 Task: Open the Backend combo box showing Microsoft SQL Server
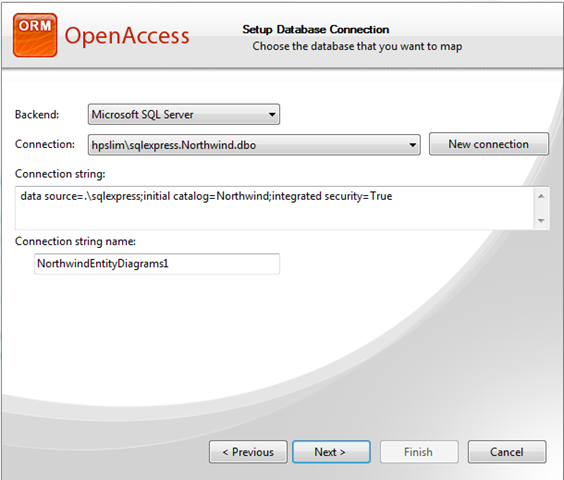tap(184, 114)
